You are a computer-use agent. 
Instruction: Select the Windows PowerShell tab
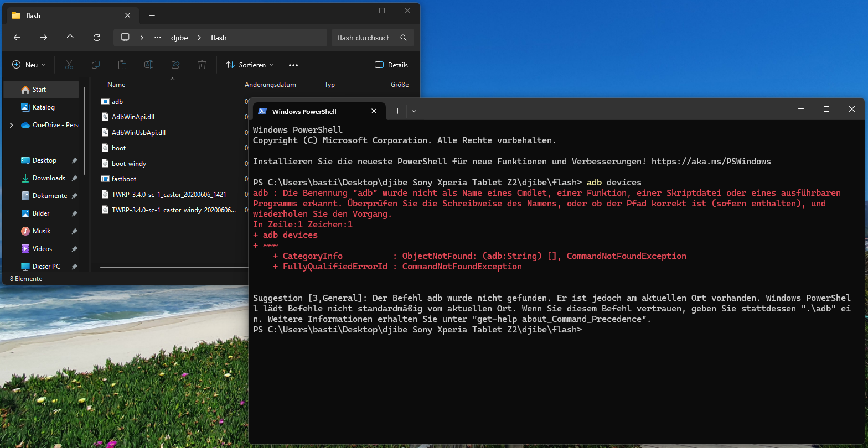pyautogui.click(x=310, y=111)
